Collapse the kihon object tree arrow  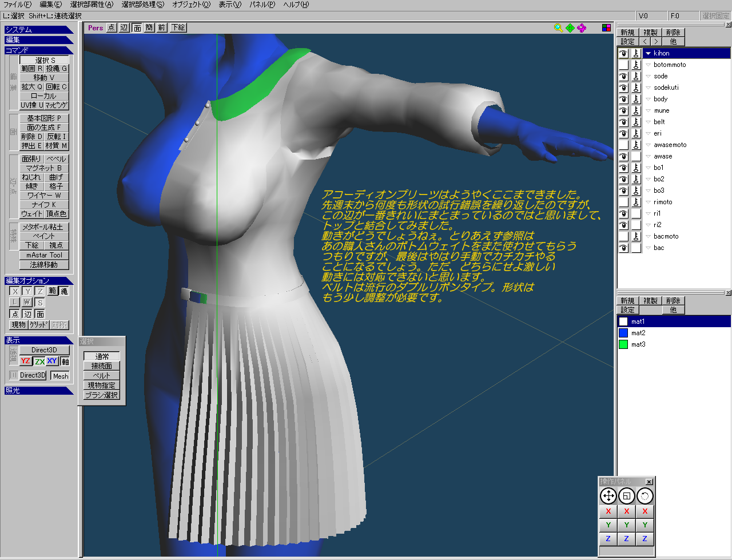coord(648,53)
